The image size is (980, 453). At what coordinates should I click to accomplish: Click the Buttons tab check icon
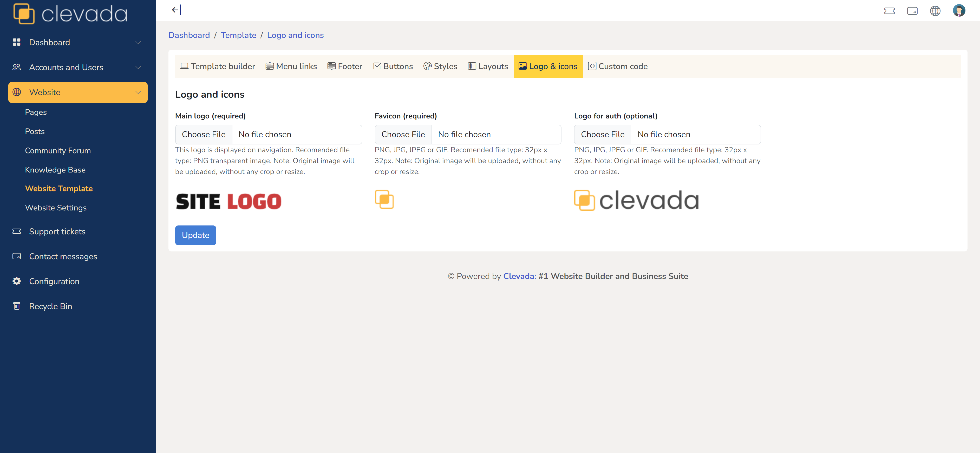coord(377,66)
